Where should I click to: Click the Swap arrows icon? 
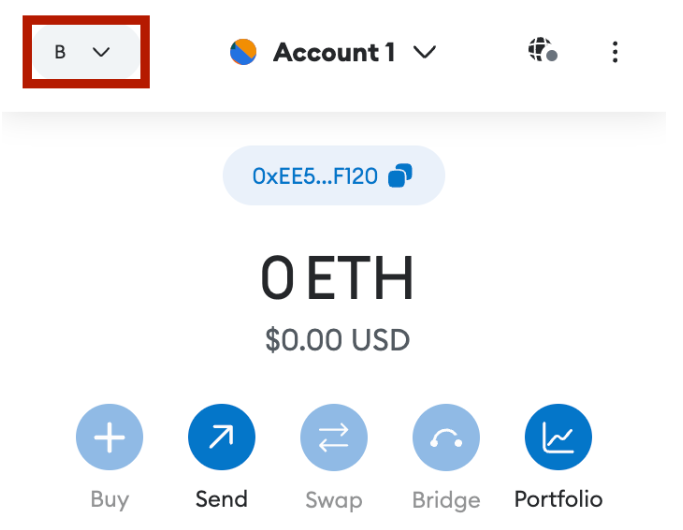coord(334,438)
